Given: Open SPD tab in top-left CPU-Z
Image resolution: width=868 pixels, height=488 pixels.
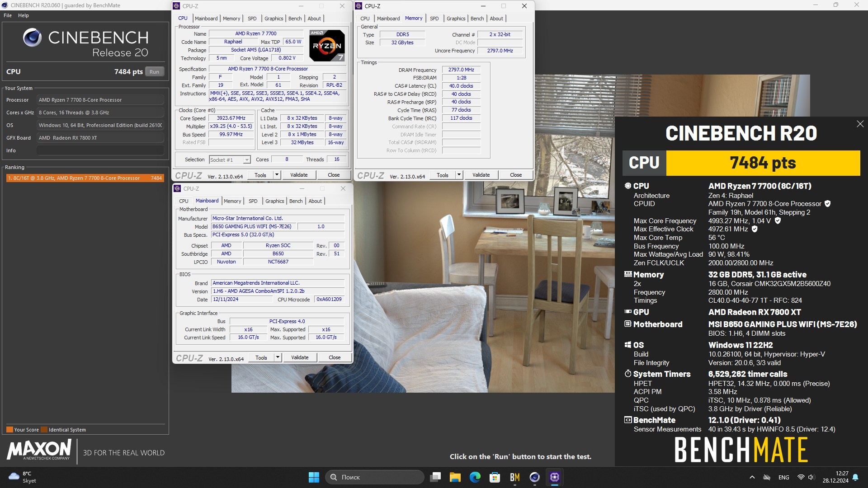Looking at the screenshot, I should [x=252, y=19].
